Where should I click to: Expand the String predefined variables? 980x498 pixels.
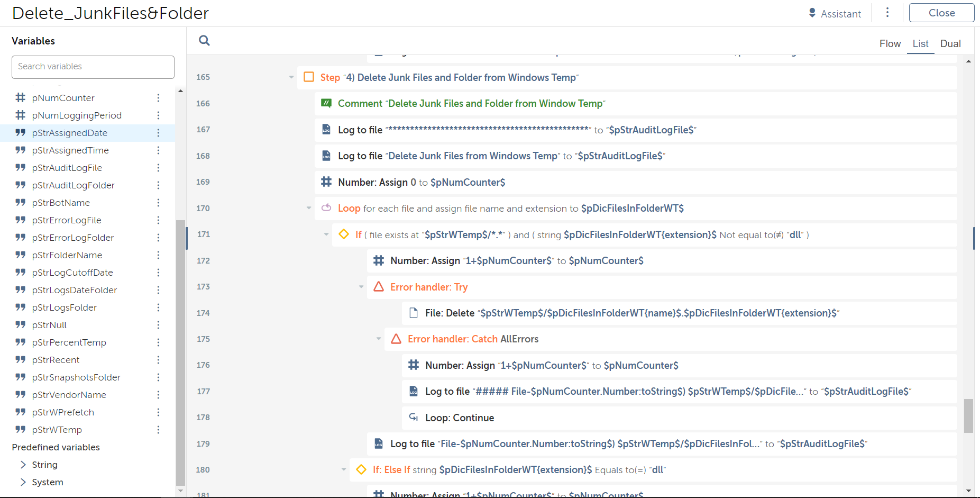(x=23, y=465)
